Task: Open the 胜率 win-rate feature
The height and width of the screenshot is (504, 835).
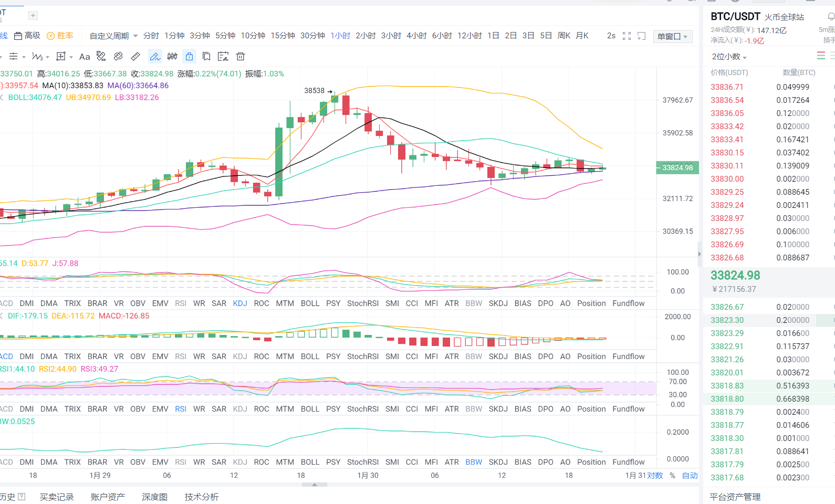Action: [60, 36]
